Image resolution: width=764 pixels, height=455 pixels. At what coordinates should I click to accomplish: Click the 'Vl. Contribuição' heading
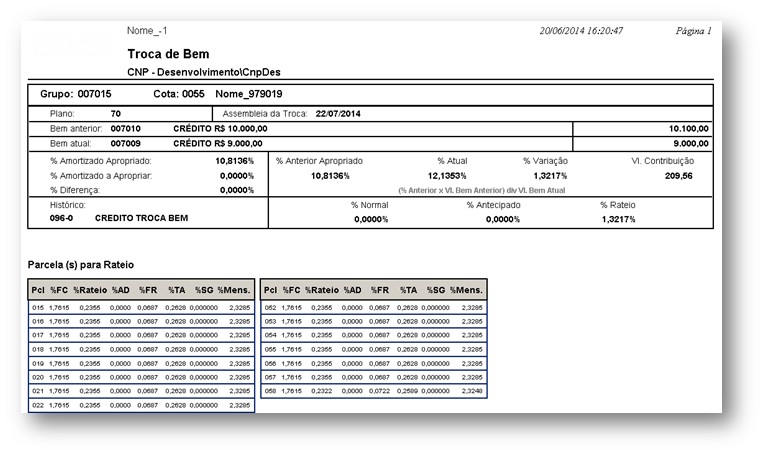[x=663, y=161]
